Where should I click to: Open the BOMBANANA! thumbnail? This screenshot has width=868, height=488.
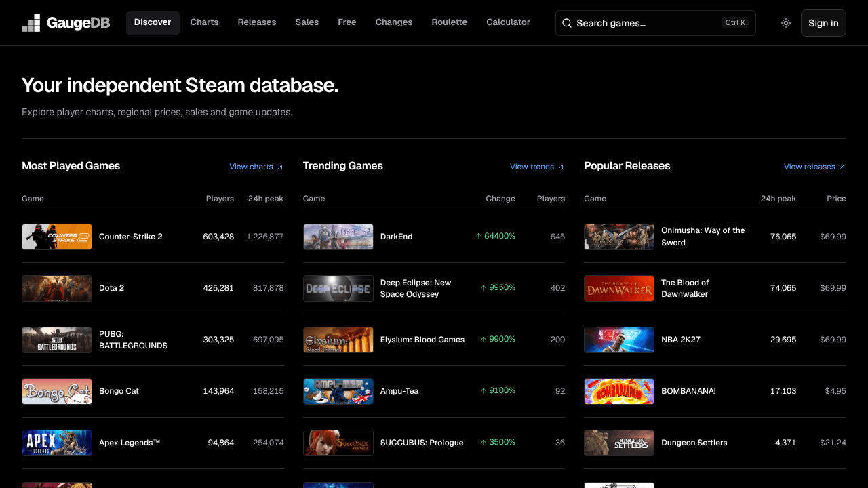click(x=619, y=391)
